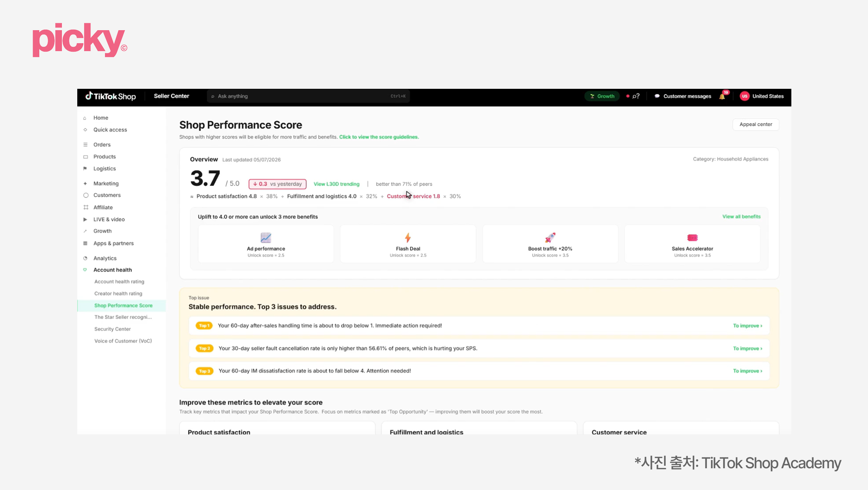Click 'better than 71% of peers' text

tap(404, 184)
